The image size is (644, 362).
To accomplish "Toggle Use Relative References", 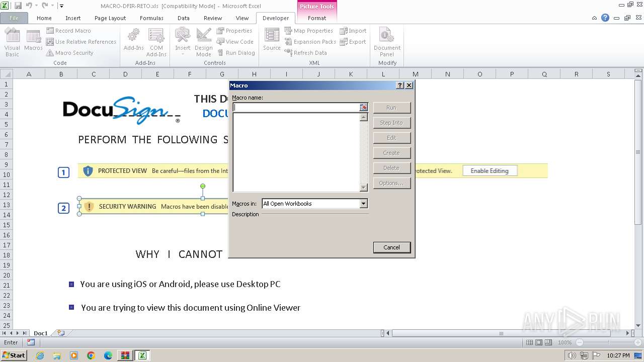I will (x=81, y=42).
